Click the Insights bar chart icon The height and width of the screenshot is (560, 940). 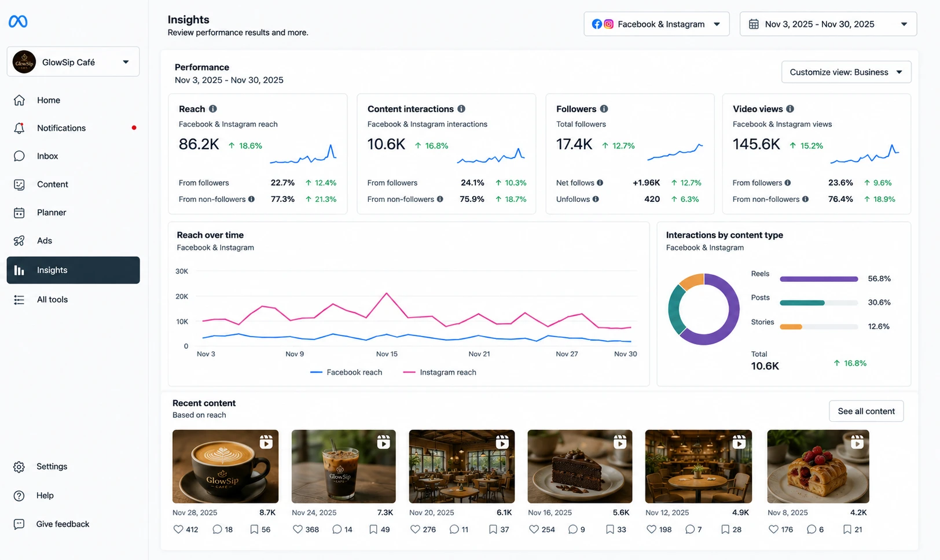click(x=19, y=270)
